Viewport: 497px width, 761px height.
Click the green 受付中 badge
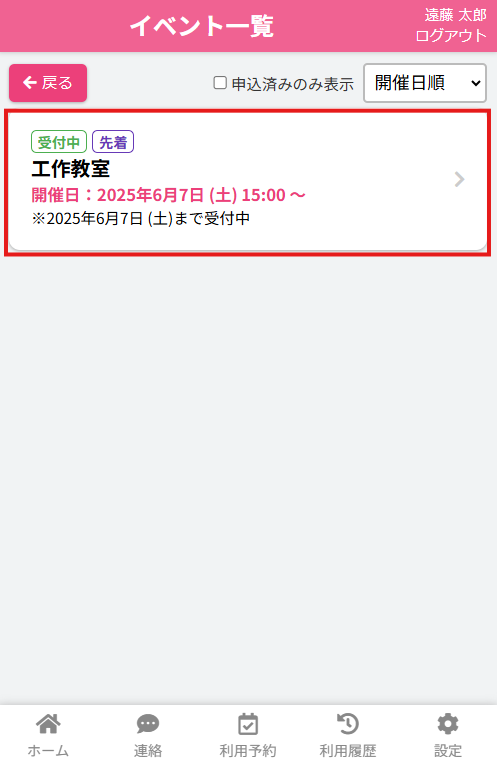tap(59, 142)
